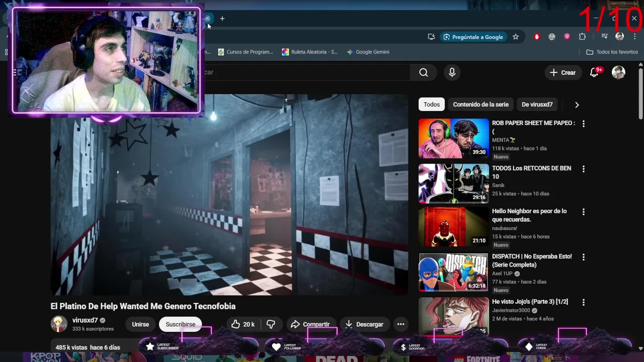
Task: Expand Todos los favoritos folder
Action: pos(612,52)
